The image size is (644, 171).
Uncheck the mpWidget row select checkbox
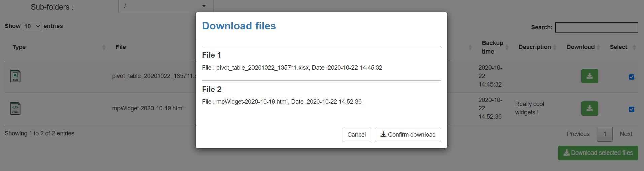coord(632,109)
